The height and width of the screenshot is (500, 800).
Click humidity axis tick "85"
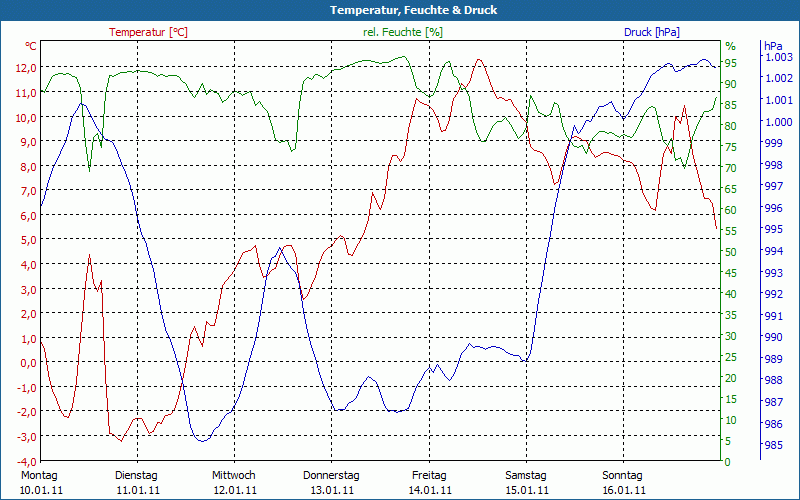click(731, 105)
